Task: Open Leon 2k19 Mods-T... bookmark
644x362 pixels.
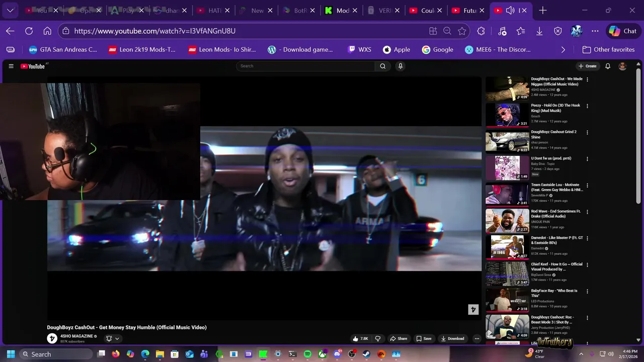Action: [142, 50]
